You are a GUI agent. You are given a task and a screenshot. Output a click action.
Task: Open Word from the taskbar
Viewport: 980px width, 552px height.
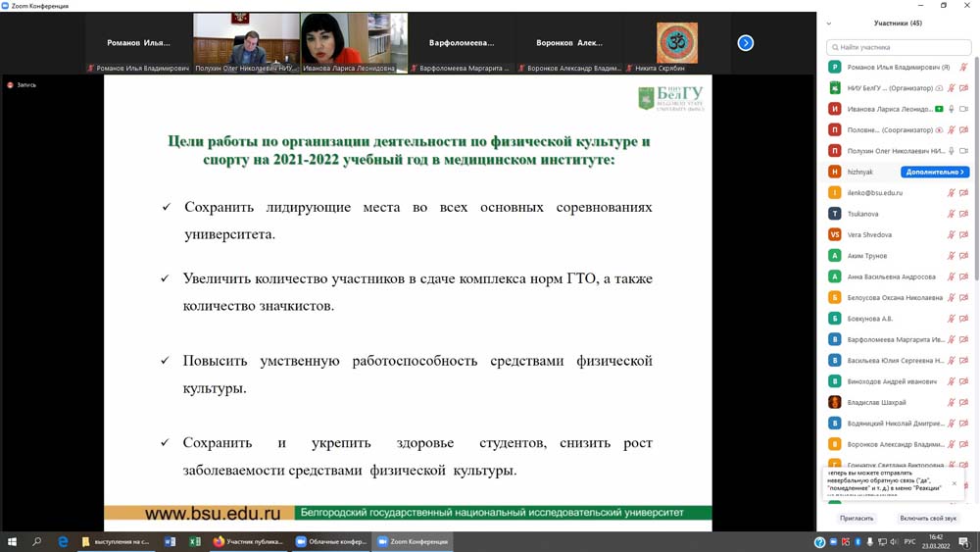coord(170,541)
